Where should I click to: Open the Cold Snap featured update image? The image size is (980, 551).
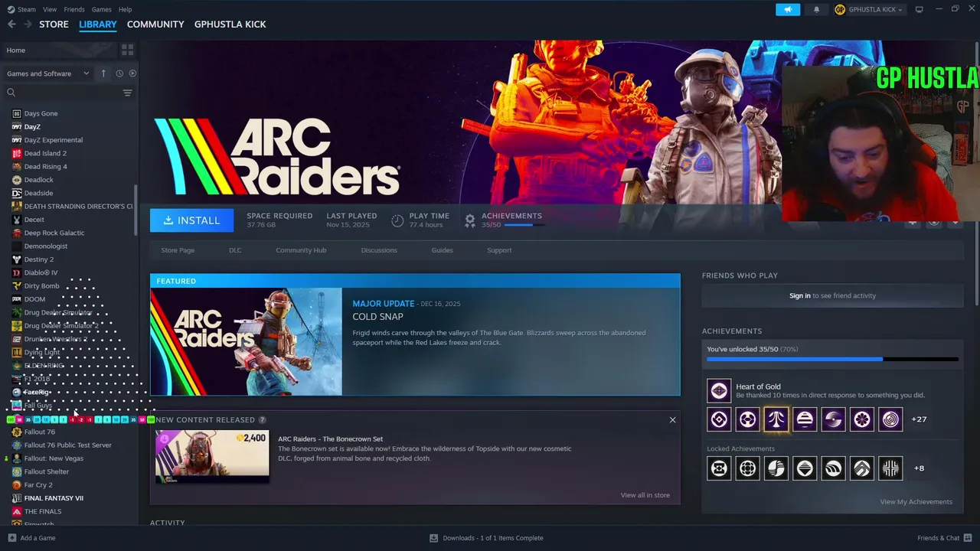pyautogui.click(x=247, y=341)
